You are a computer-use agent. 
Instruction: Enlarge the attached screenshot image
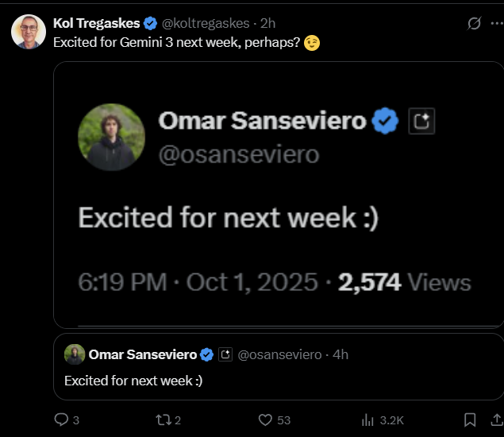[278, 195]
